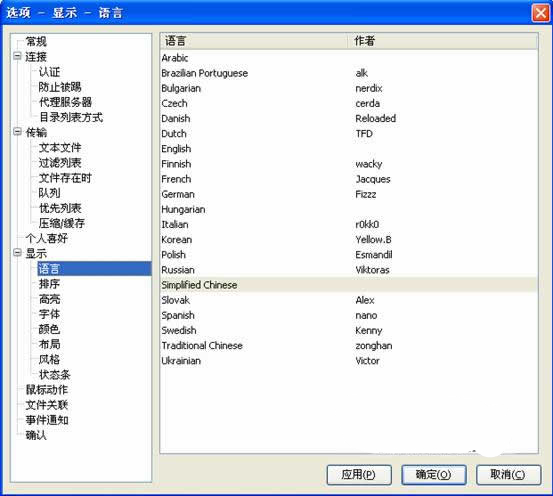This screenshot has width=553, height=496.
Task: Open the 压缩/缓存 settings page
Action: (62, 223)
